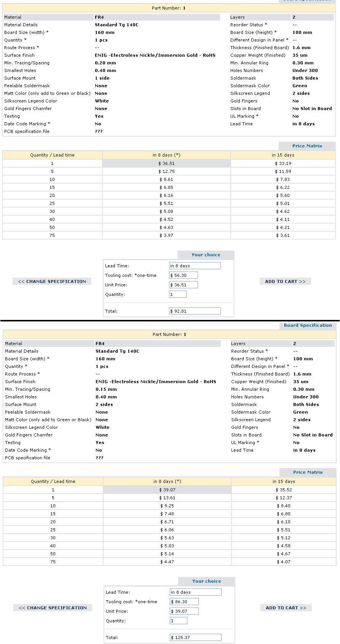Image resolution: width=340 pixels, height=644 pixels.
Task: Click the 0.20 mm Min. Tracing/Spacing value
Action: tap(105, 63)
